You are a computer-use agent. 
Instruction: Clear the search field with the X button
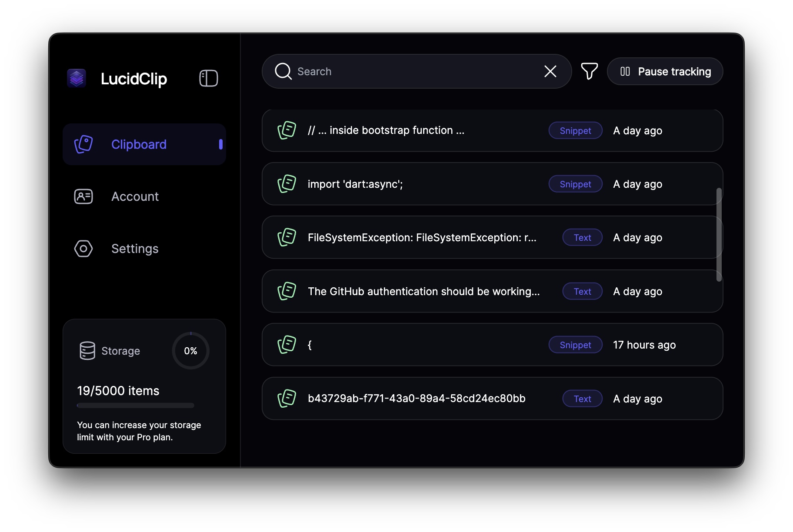point(550,71)
